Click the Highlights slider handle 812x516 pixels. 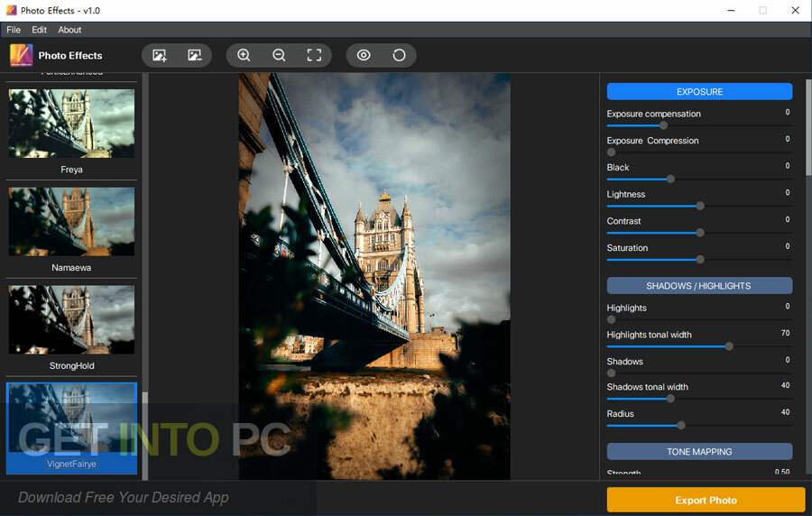coord(611,319)
